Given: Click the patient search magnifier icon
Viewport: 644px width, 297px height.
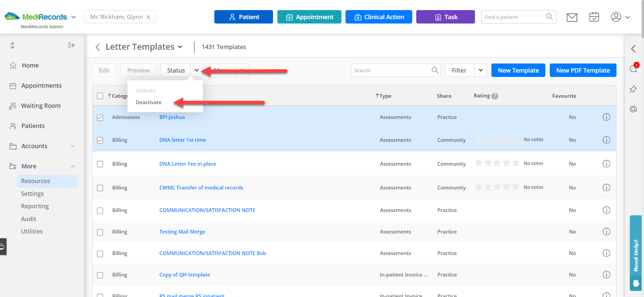Looking at the screenshot, I should 549,16.
